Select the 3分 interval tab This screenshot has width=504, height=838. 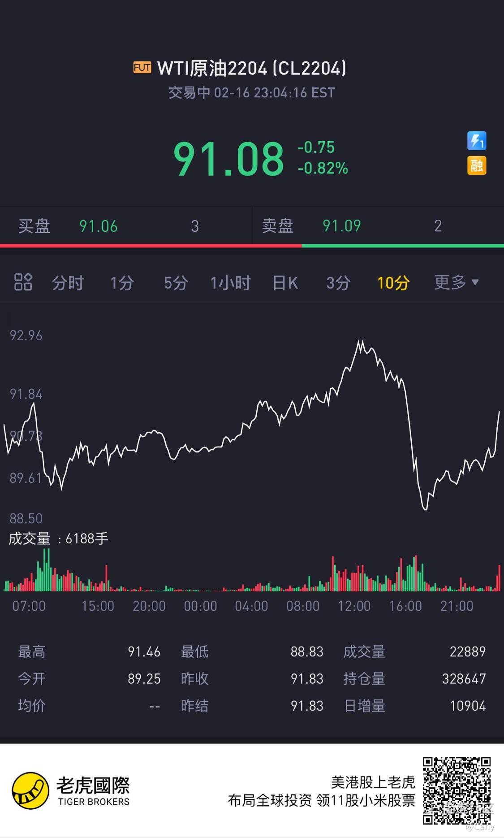coord(338,283)
